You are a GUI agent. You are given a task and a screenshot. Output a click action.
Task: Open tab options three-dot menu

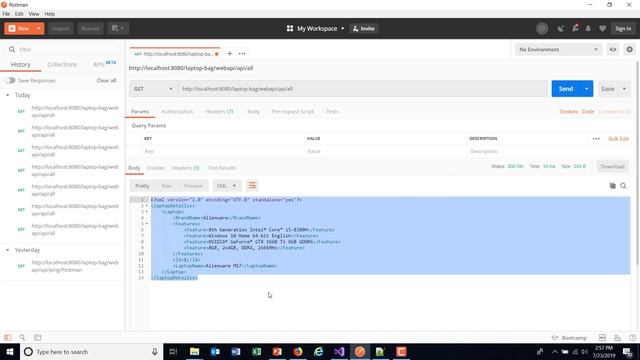242,53
